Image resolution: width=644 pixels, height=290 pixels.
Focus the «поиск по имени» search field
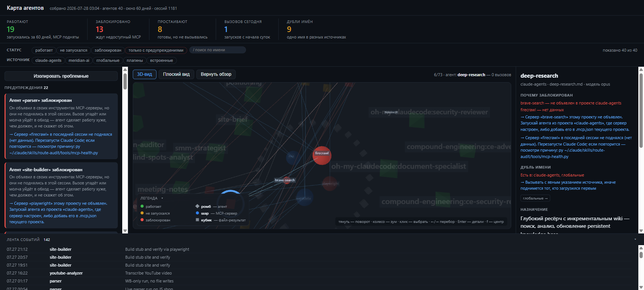click(x=218, y=50)
